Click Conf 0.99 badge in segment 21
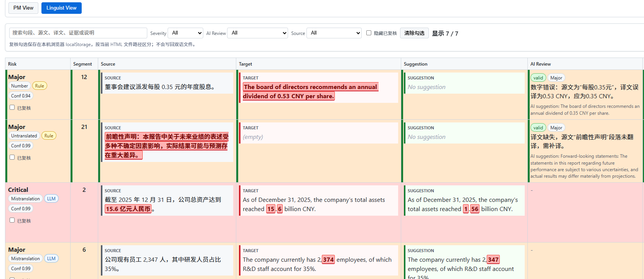The height and width of the screenshot is (279, 644). 21,146
